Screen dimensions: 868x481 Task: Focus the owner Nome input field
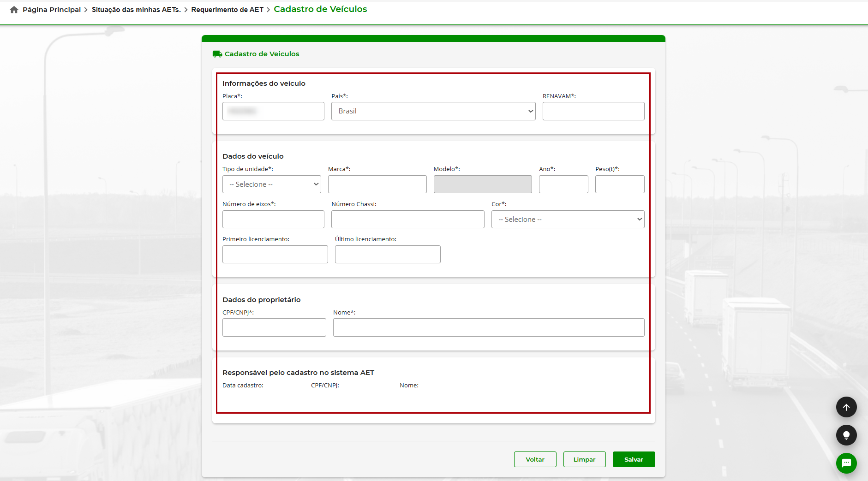[489, 327]
